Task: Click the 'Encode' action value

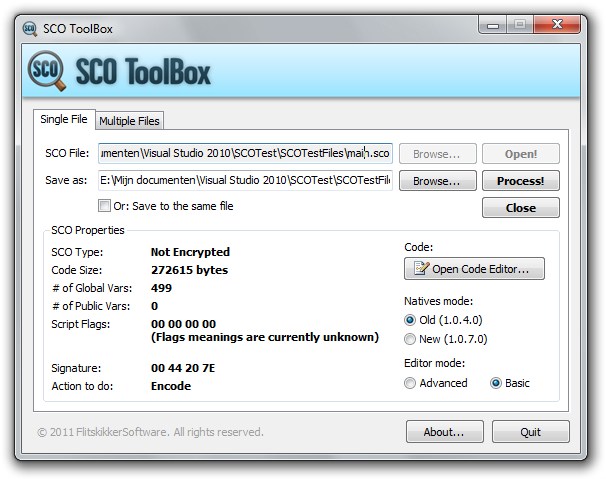Action: click(171, 386)
